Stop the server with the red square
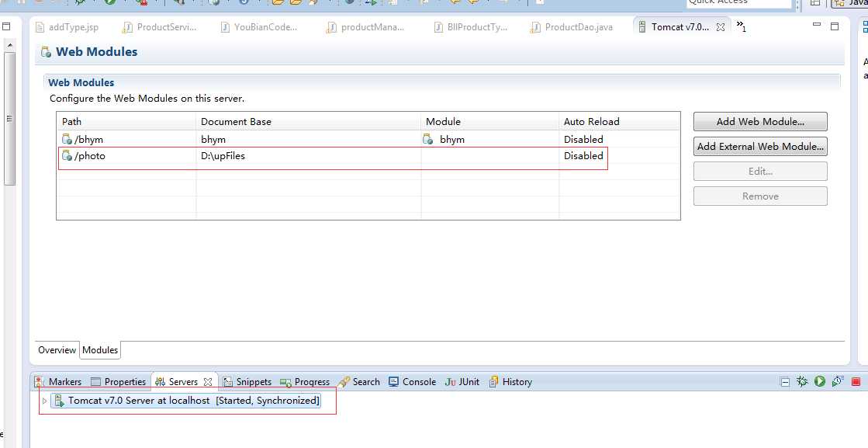Image resolution: width=868 pixels, height=448 pixels. [856, 381]
